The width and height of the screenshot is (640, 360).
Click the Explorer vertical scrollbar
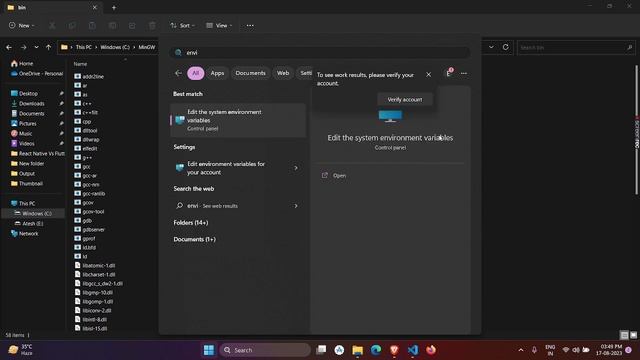[636, 131]
